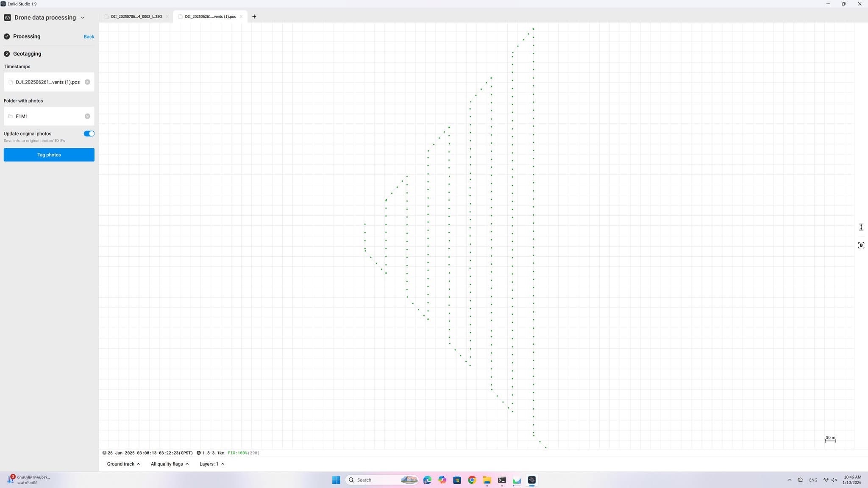Click the Emlid Studio taskbar icon
Viewport: 868px width, 488px height.
coord(531,480)
